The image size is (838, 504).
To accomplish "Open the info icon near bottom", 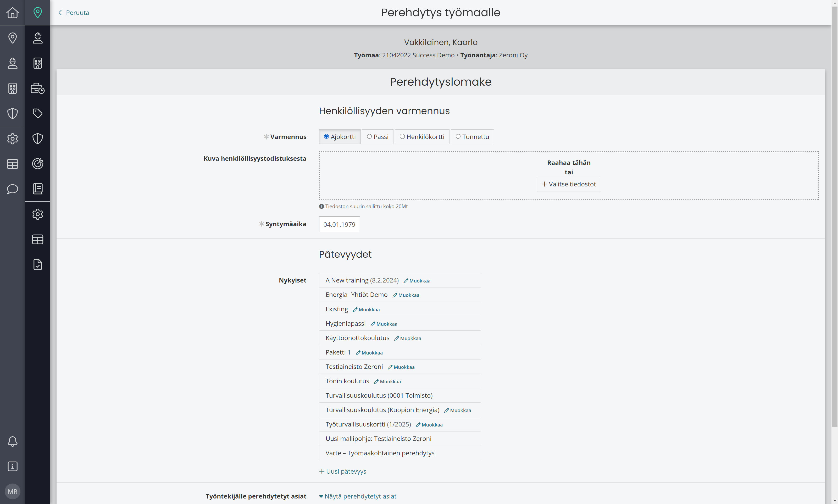I will (x=13, y=466).
